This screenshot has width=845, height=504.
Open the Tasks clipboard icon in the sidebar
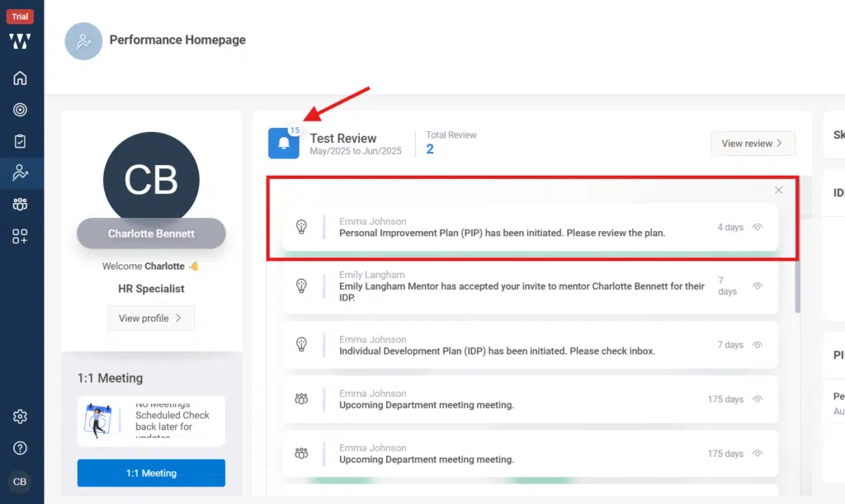click(x=21, y=141)
